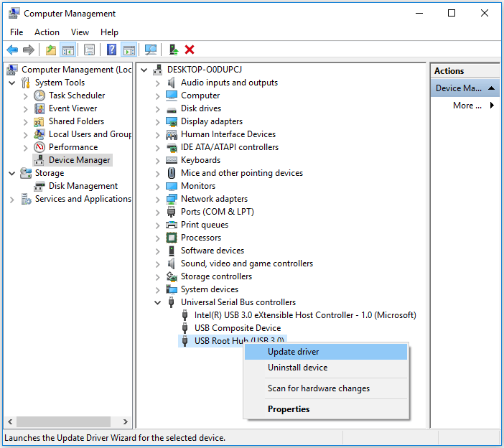Screen dimensions: 504x448
Task: Click the red X uninstall device icon
Action: (x=190, y=50)
